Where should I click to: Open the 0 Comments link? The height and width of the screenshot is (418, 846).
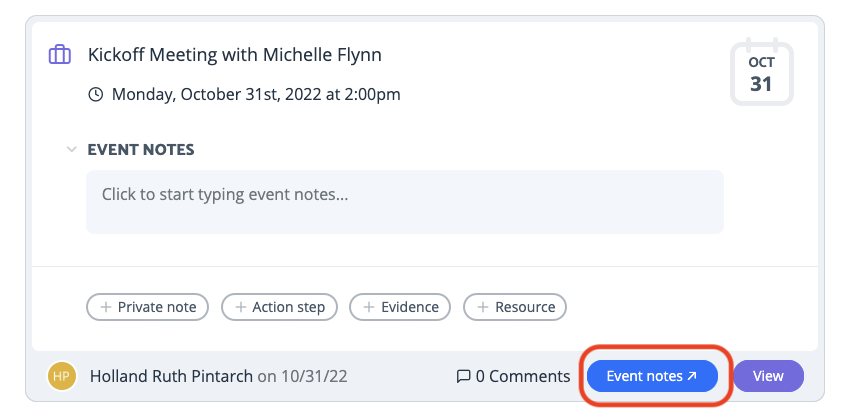(x=513, y=376)
